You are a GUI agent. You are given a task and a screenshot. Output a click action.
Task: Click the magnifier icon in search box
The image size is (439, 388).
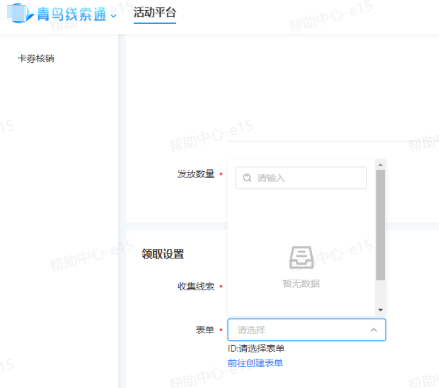click(x=247, y=178)
